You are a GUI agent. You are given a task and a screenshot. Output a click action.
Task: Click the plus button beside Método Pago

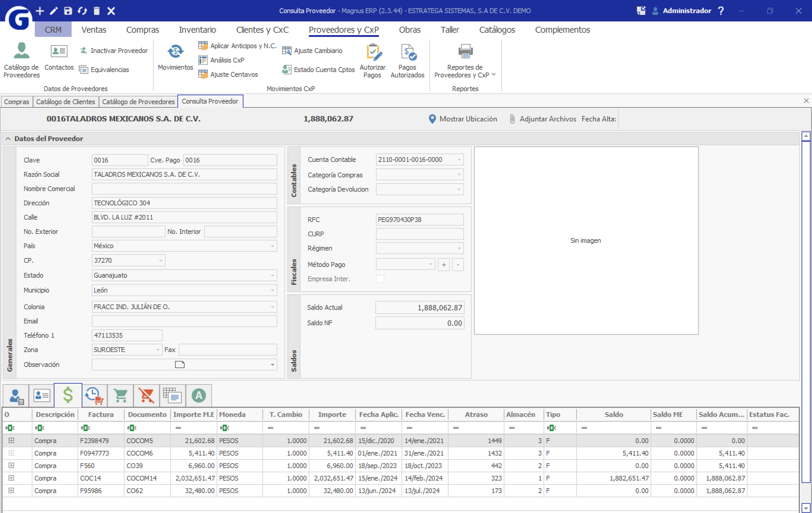444,265
